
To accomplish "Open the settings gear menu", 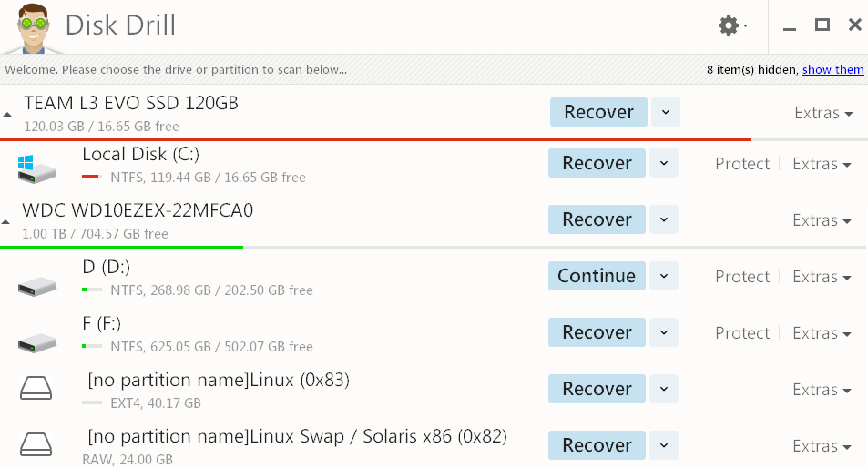I will 731,25.
